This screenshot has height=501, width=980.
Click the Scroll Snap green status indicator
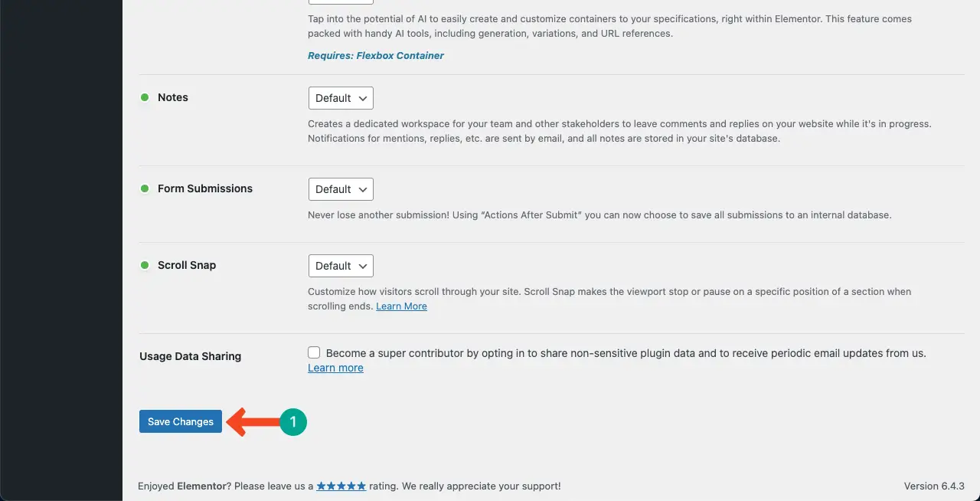[144, 265]
